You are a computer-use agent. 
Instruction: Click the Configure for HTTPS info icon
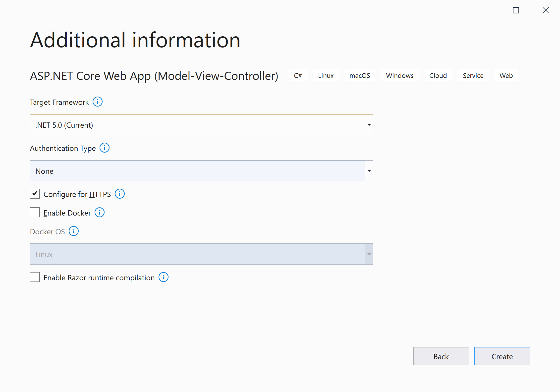tap(120, 194)
